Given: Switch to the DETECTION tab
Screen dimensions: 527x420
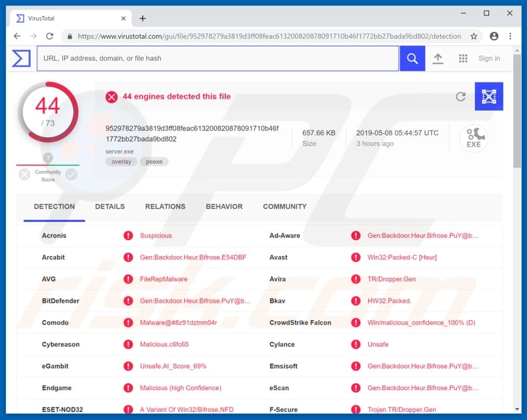Looking at the screenshot, I should tap(55, 207).
